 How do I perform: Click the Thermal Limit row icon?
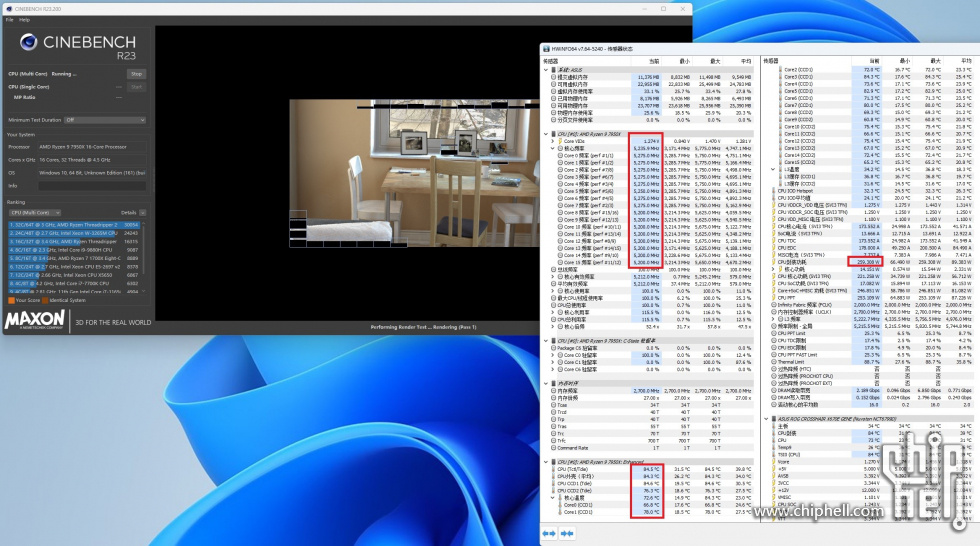pos(774,362)
